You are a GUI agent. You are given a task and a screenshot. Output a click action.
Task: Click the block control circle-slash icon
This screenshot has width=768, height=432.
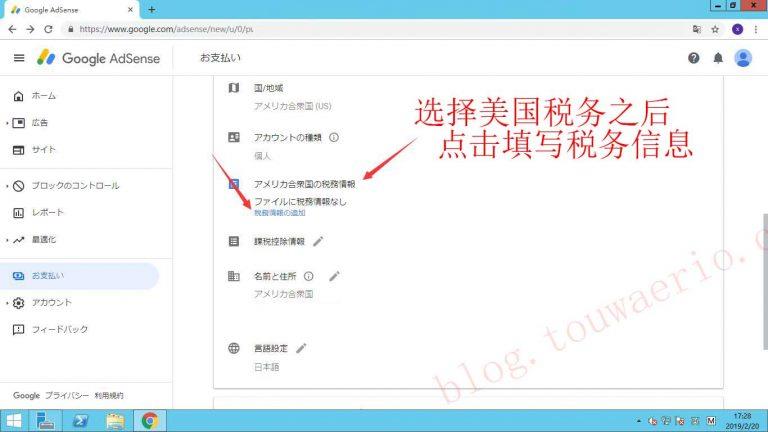tap(19, 186)
